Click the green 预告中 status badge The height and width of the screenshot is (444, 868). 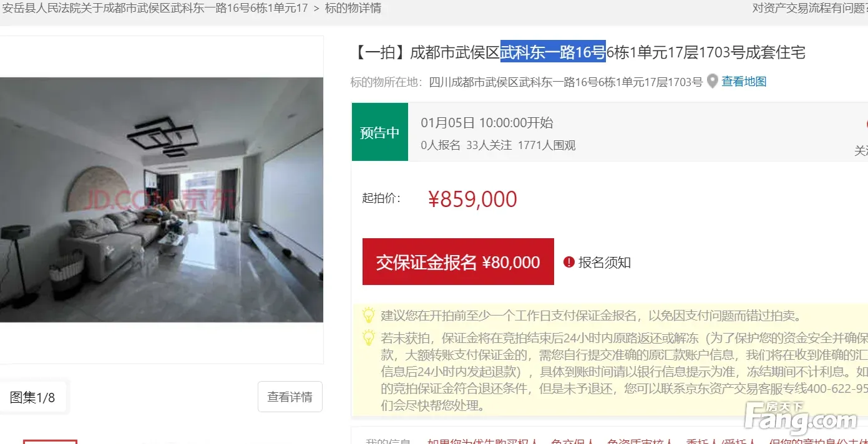pyautogui.click(x=379, y=132)
